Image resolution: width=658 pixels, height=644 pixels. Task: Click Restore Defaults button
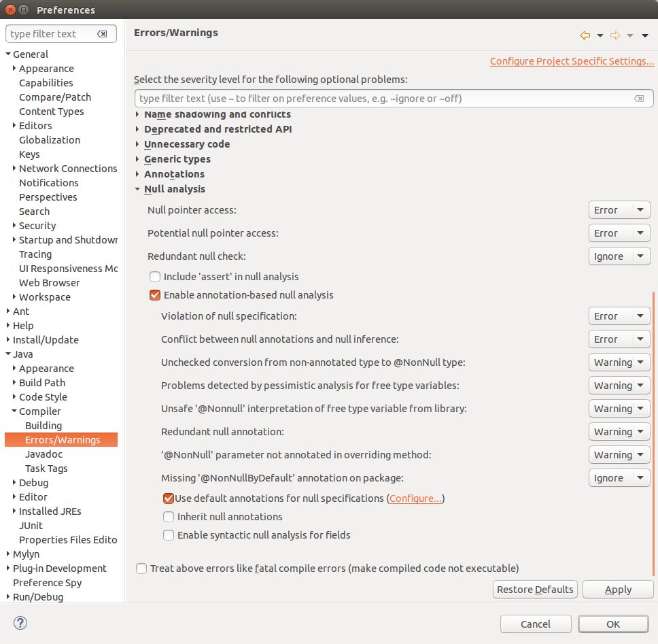tap(535, 590)
